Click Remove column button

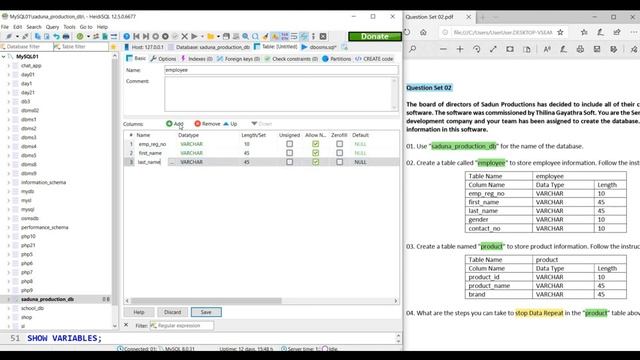(207, 124)
